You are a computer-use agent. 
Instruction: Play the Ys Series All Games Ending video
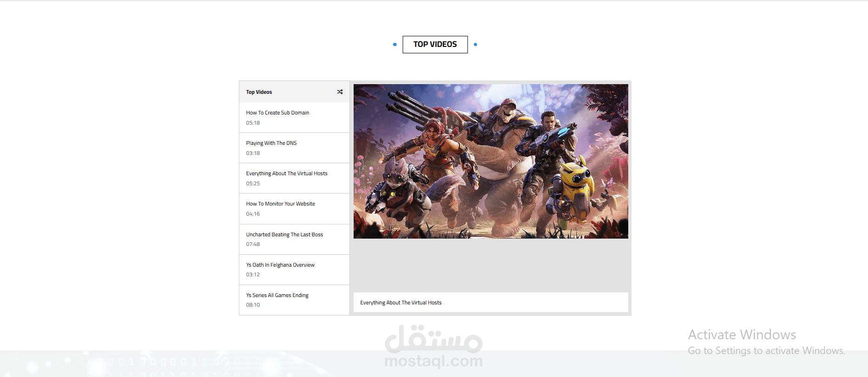pyautogui.click(x=294, y=300)
